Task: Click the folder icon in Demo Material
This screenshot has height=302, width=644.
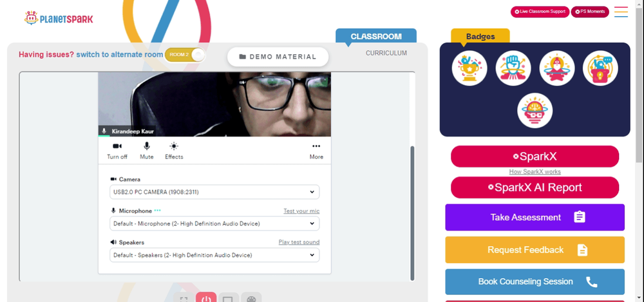Action: (242, 57)
